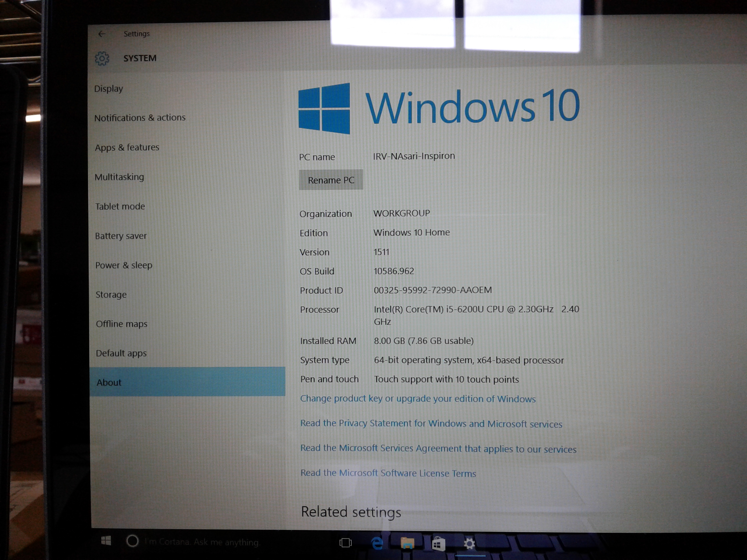Open the Change product key link
Image resolution: width=747 pixels, height=560 pixels.
[x=417, y=399]
